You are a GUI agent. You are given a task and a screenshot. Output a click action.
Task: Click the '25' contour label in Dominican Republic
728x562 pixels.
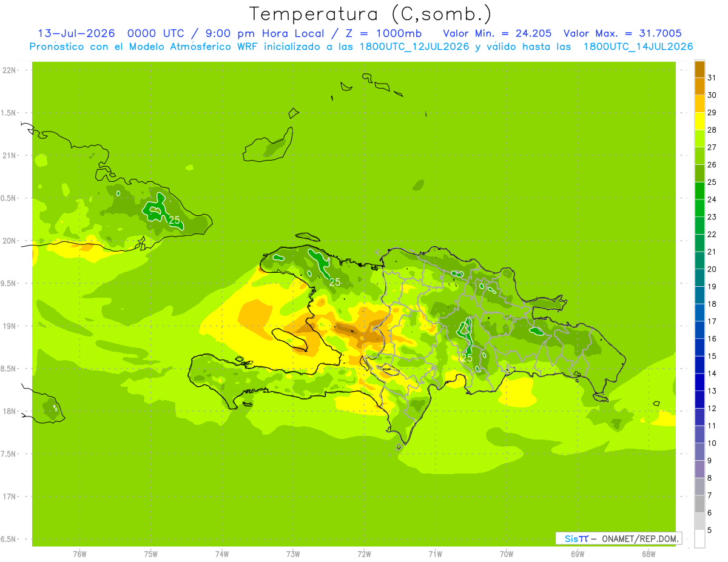tap(467, 358)
